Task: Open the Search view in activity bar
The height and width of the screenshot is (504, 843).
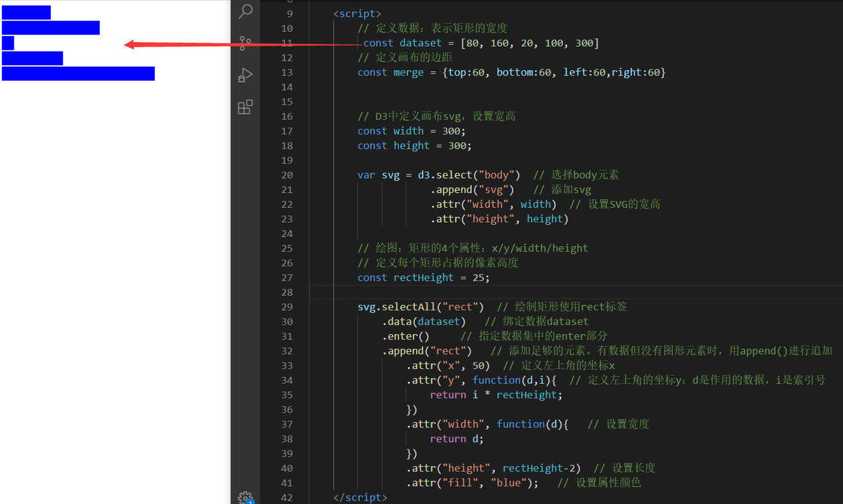Action: 245,11
